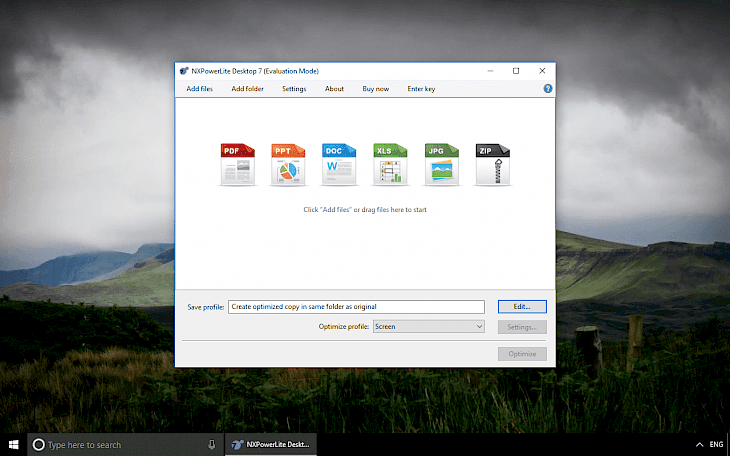Open the About menu item
Screen dimensions: 730x456
click(x=334, y=88)
